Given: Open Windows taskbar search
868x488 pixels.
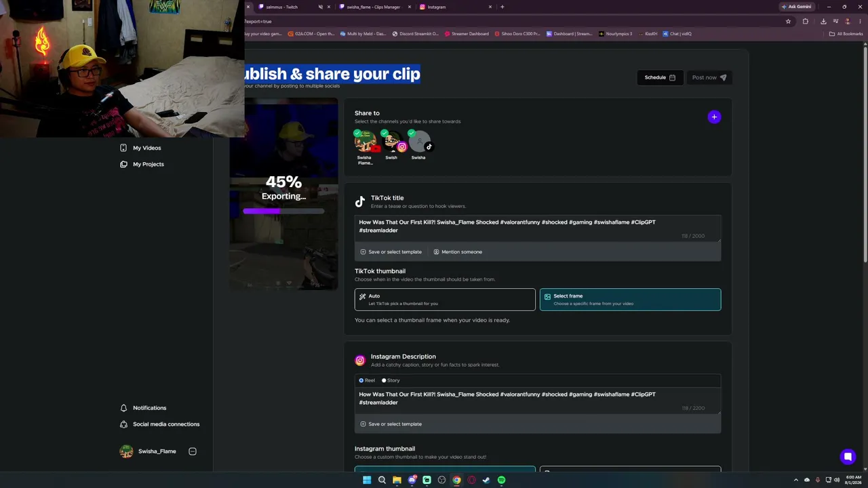Looking at the screenshot, I should click(382, 480).
